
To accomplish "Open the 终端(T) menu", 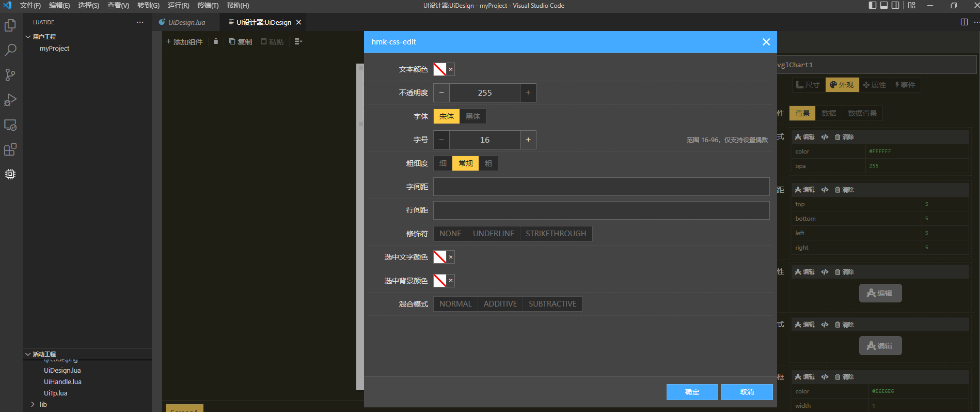I will pos(208,6).
